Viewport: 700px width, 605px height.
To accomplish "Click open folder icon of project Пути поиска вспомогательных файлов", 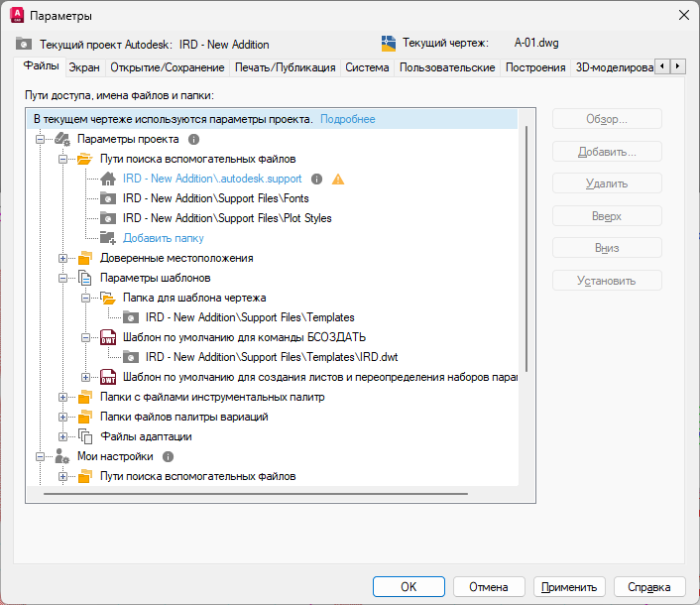I will tap(85, 159).
